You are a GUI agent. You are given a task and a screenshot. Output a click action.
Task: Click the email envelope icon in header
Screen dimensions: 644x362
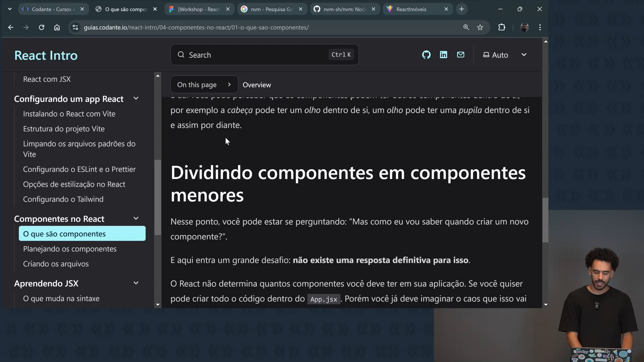461,55
